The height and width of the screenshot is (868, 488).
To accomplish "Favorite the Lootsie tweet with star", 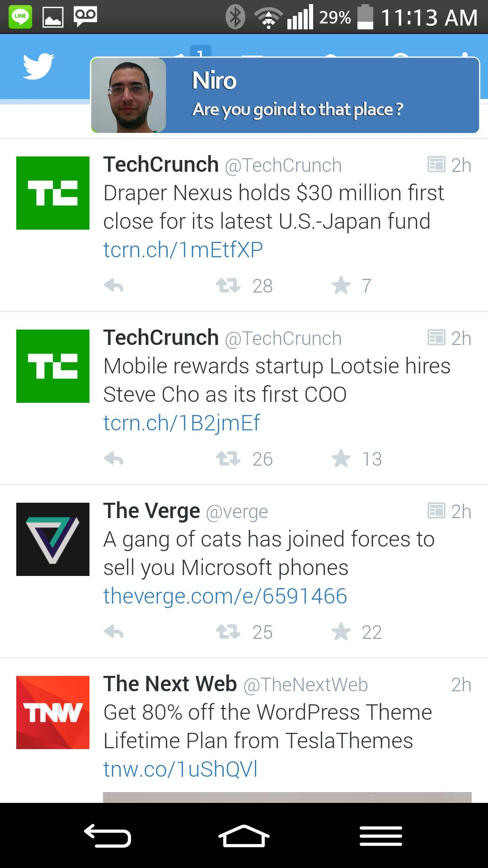I will pos(341,459).
